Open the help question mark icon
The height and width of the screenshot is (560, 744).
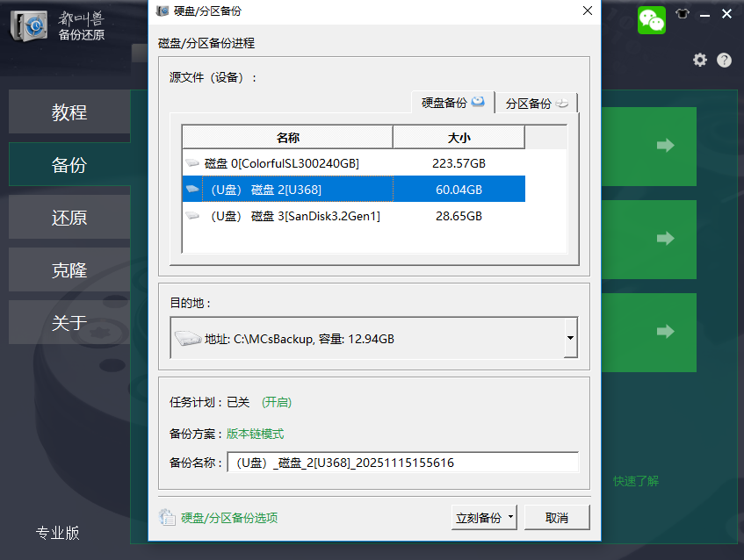(x=724, y=60)
